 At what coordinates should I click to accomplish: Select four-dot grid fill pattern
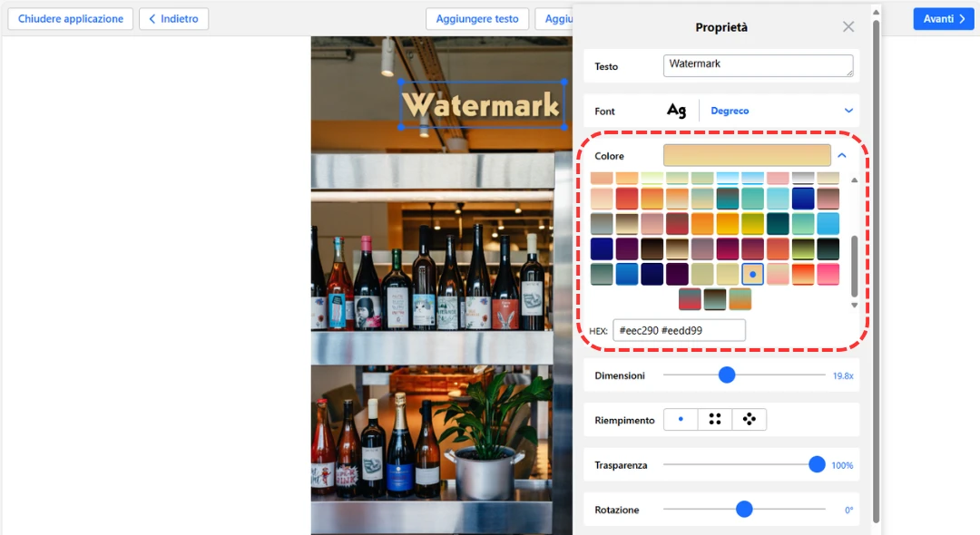click(x=715, y=419)
